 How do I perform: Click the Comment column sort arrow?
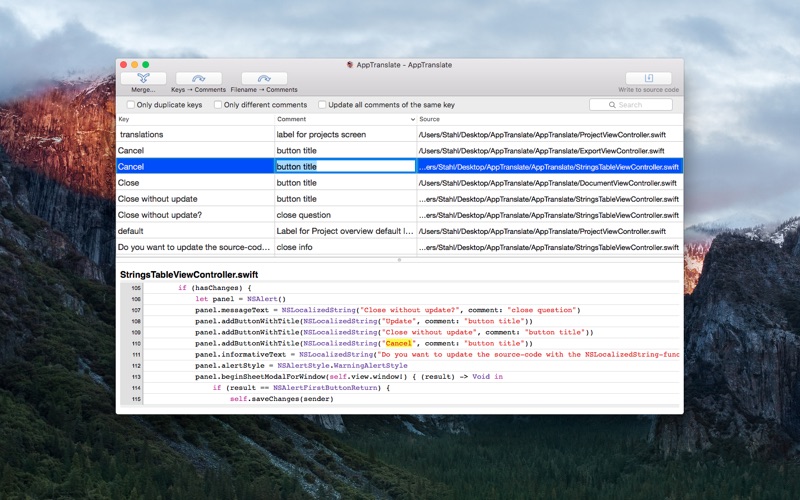[412, 119]
